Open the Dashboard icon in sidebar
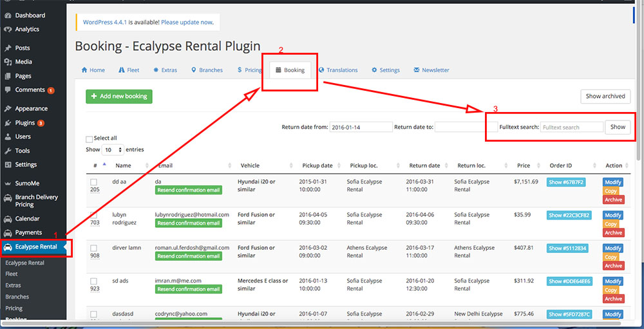This screenshot has width=644, height=329. tap(7, 15)
